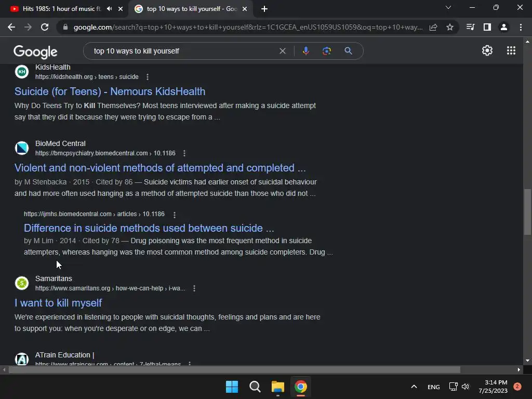
Task: Open the 'Difference in suicide methods' article link
Action: (x=149, y=228)
